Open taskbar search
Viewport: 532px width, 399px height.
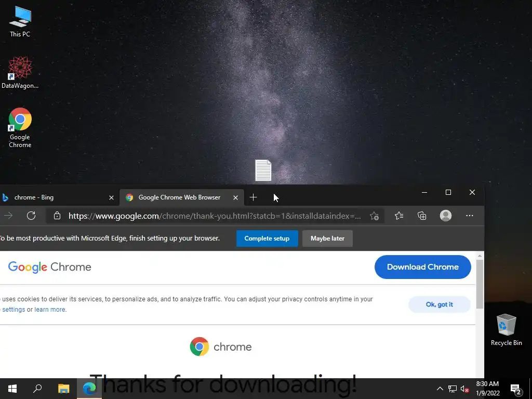click(x=37, y=389)
